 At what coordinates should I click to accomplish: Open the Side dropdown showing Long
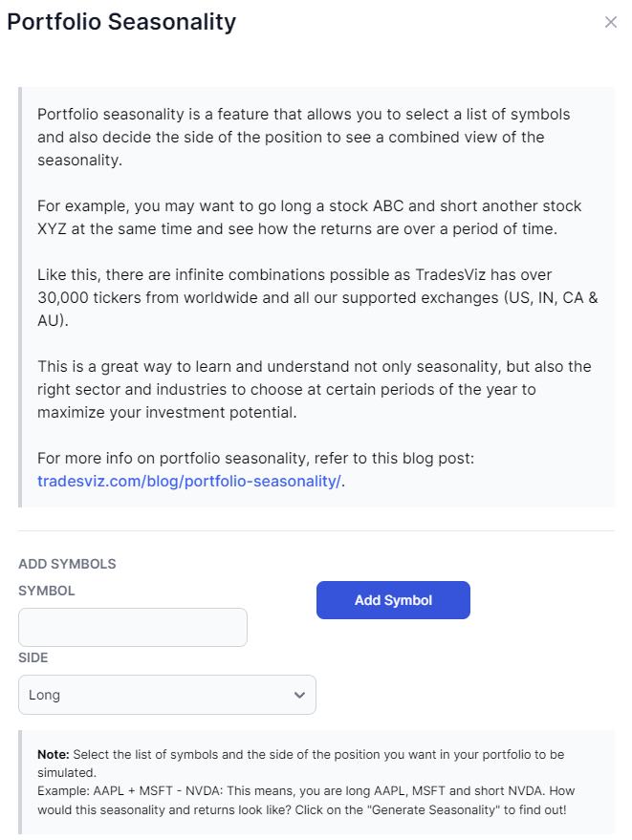coord(166,695)
